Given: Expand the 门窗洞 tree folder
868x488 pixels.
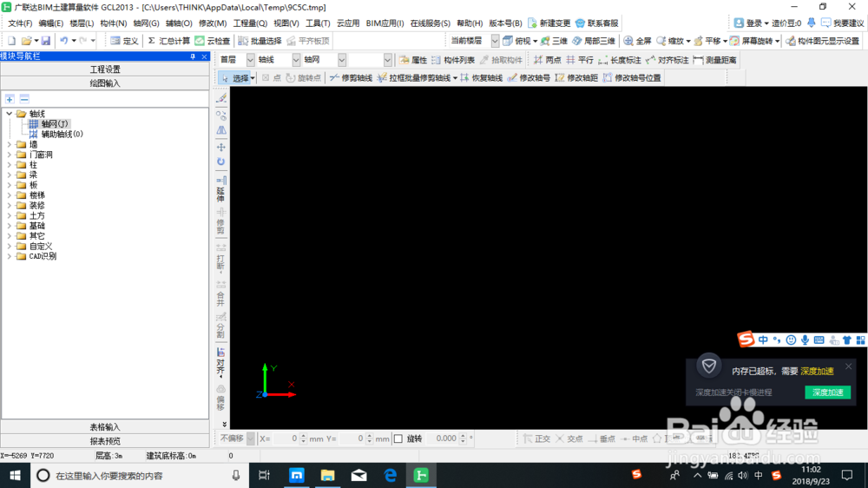Looking at the screenshot, I should [10, 155].
